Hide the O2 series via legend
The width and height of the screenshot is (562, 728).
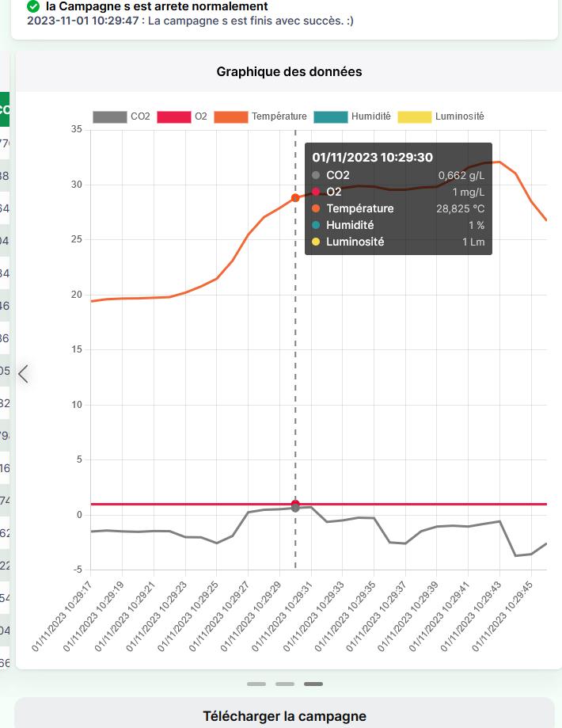[181, 116]
